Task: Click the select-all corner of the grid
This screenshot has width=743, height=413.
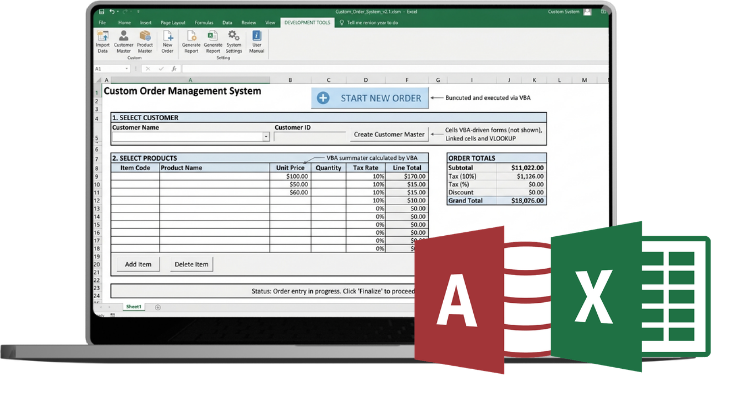Action: tap(98, 80)
